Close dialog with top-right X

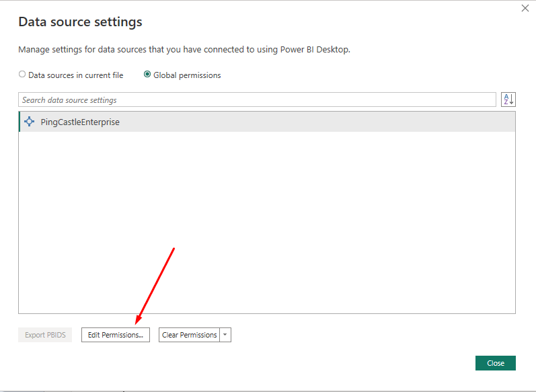click(525, 8)
